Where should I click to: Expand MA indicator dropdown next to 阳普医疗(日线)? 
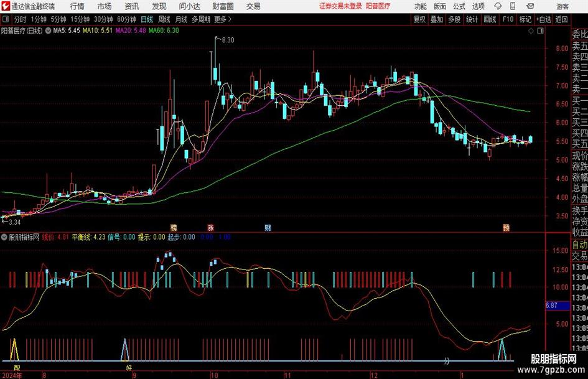(x=48, y=30)
